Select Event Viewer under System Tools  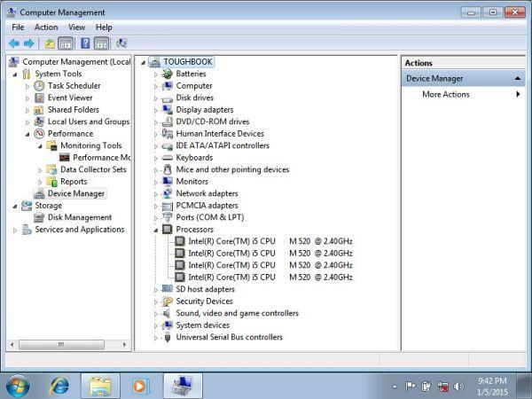[69, 98]
